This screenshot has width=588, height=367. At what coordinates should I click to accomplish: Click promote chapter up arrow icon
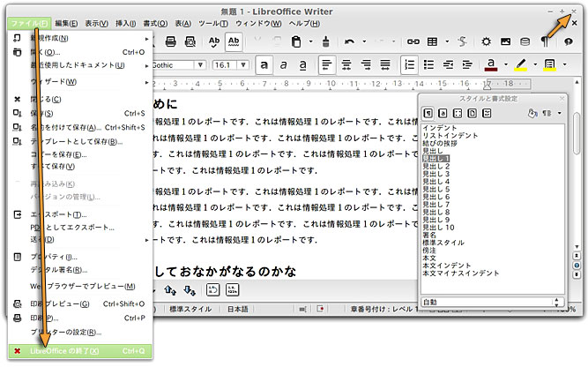point(170,289)
